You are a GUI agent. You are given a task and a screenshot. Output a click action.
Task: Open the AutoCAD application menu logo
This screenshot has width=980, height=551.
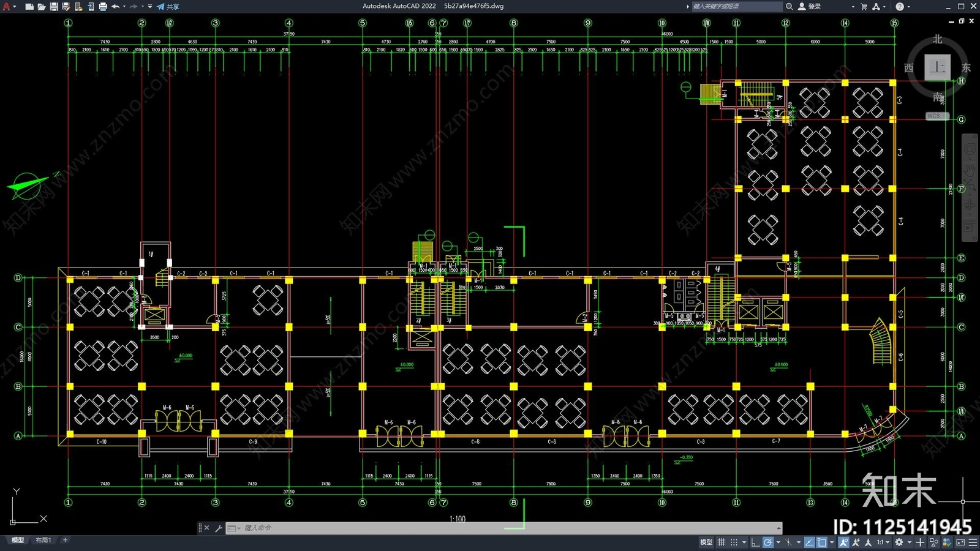(x=7, y=7)
